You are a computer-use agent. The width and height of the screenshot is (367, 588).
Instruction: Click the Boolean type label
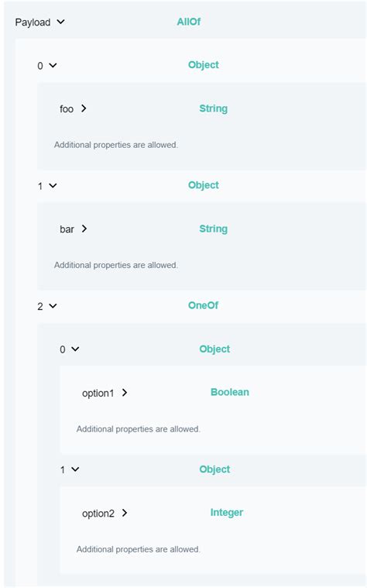[230, 392]
